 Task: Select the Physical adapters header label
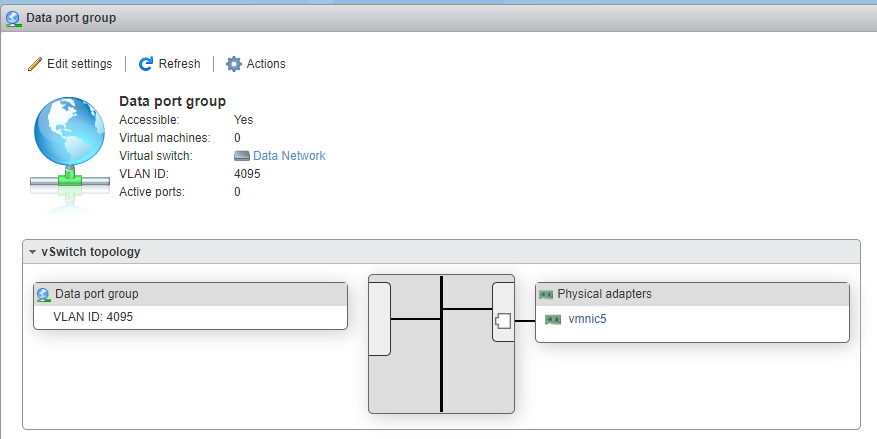tap(604, 294)
